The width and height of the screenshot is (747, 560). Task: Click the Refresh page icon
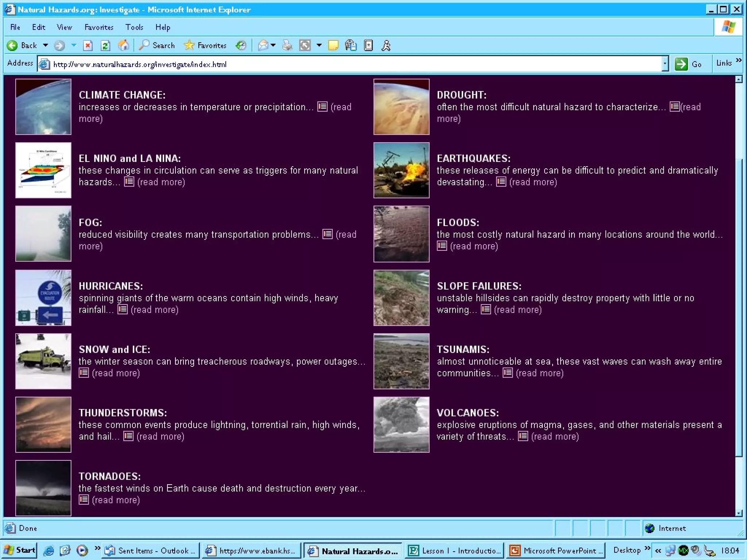(105, 46)
